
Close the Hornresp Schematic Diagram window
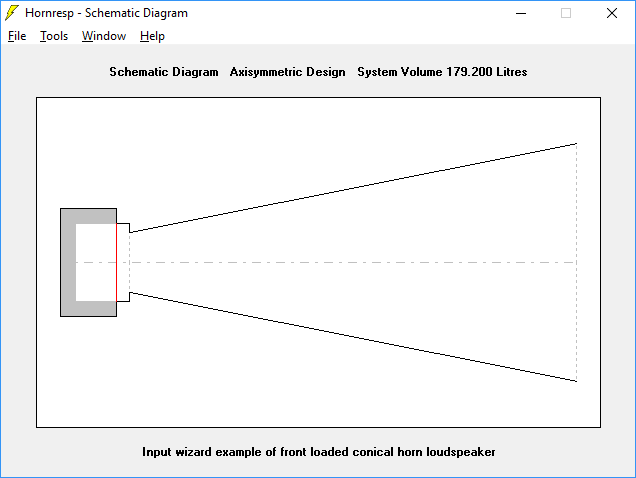tap(612, 13)
